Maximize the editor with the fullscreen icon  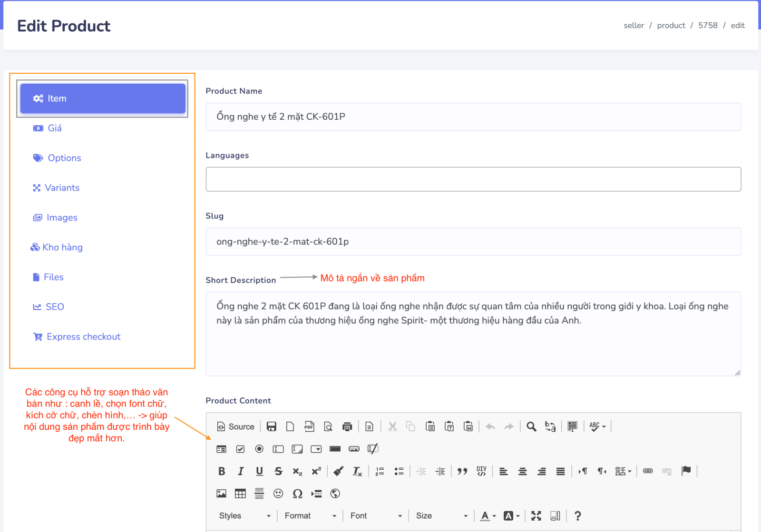coord(536,516)
